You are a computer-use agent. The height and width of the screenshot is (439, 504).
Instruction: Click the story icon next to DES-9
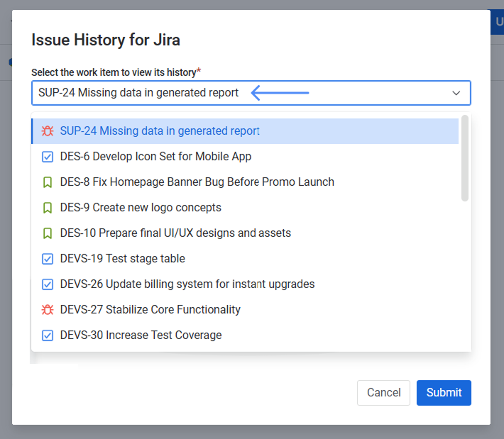pyautogui.click(x=48, y=208)
